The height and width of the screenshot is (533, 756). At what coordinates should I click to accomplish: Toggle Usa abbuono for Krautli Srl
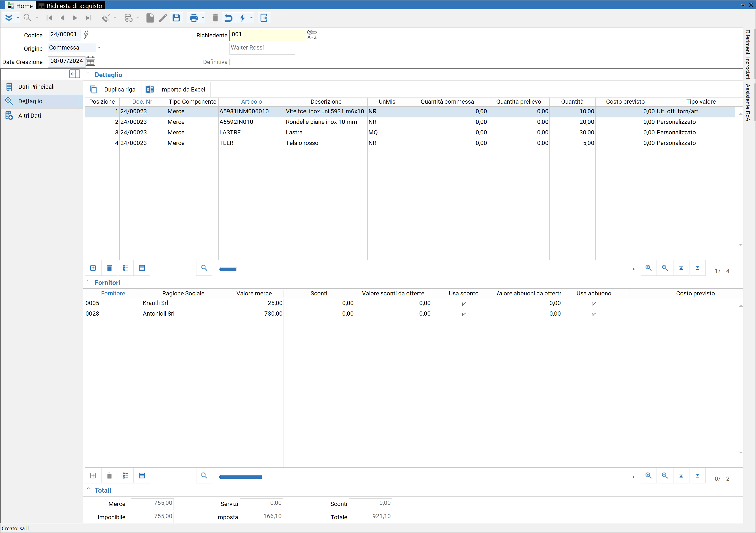(594, 304)
